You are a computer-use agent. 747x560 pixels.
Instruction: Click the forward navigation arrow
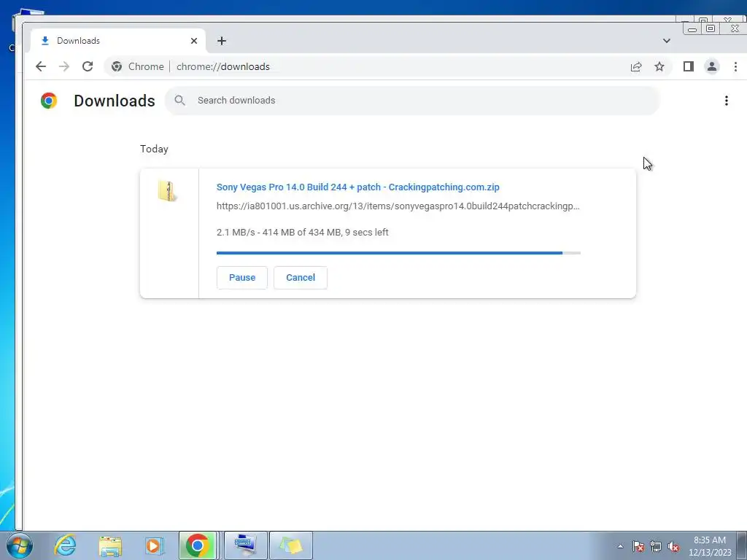(x=64, y=66)
